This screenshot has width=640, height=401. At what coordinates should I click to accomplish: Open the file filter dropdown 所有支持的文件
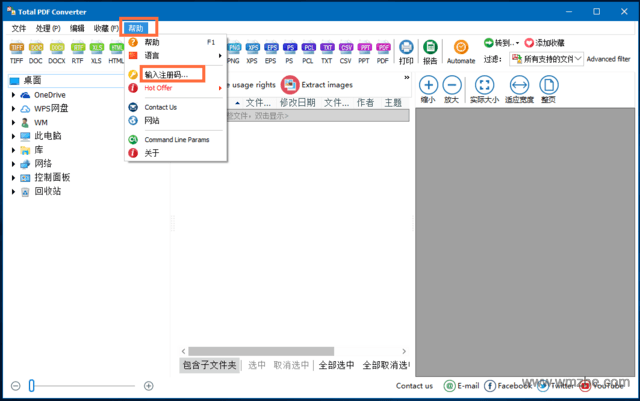tap(547, 59)
